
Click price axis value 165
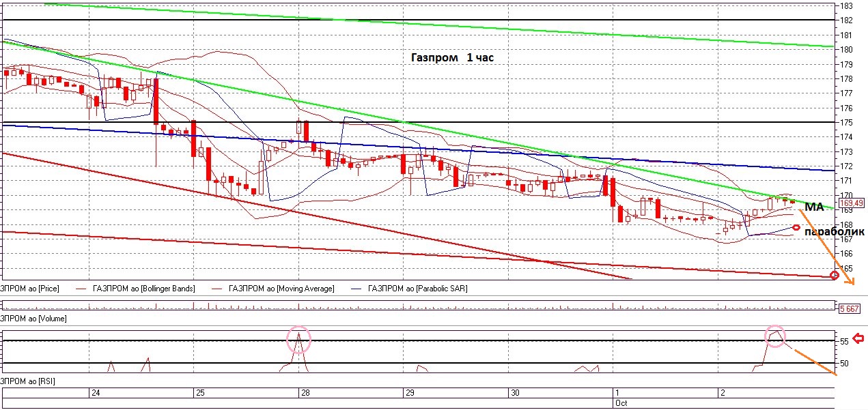click(x=845, y=269)
